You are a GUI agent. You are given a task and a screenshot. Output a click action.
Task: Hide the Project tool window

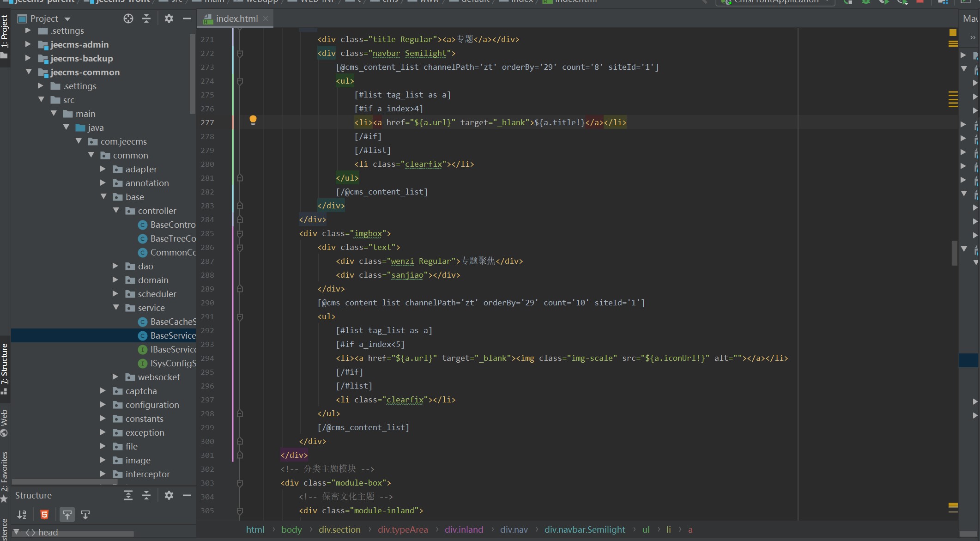point(187,18)
